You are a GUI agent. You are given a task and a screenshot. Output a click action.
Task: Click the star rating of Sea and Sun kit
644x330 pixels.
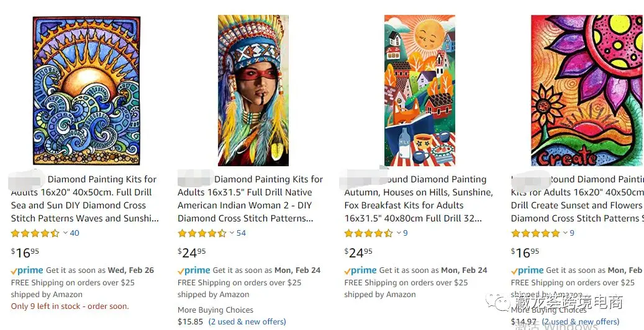[35, 234]
